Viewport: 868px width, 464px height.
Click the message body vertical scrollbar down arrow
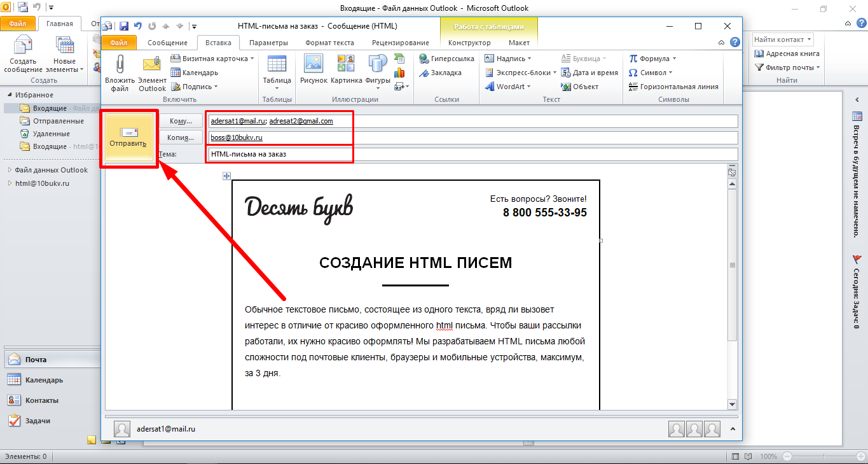pos(731,404)
